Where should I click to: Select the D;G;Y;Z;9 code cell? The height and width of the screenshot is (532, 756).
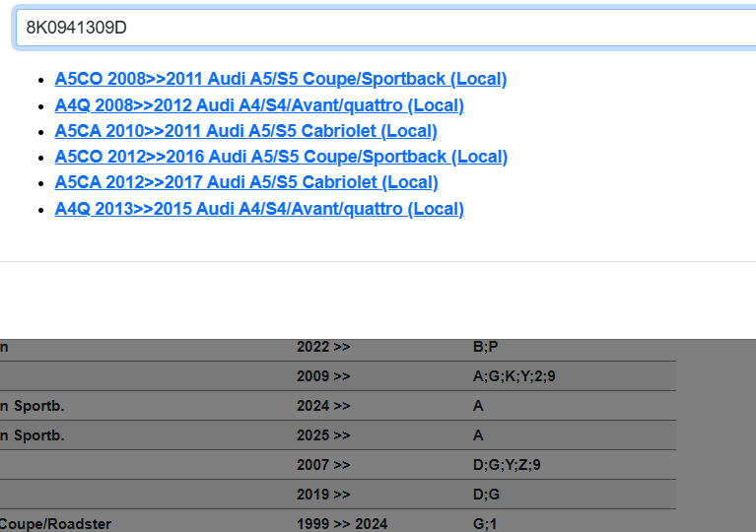[x=507, y=465]
